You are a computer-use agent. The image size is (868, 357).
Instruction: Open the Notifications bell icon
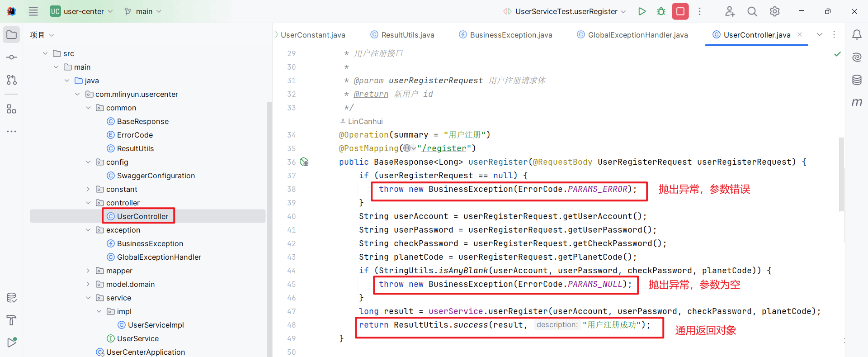click(857, 35)
